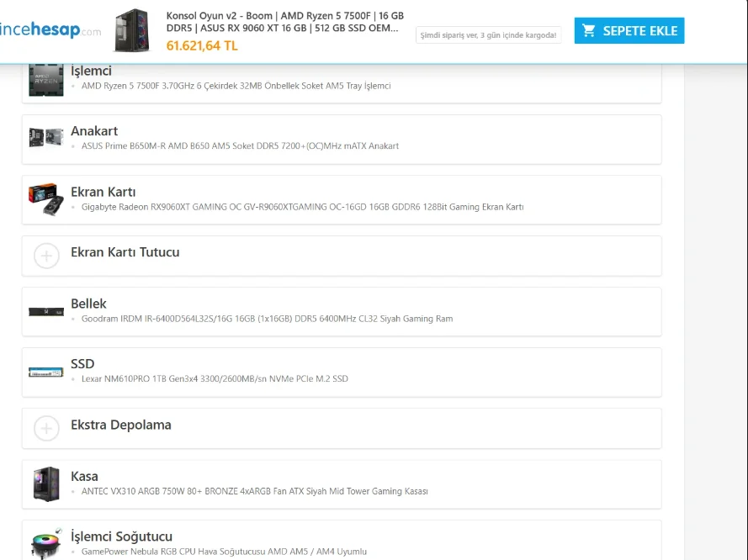Select the Anakart ASUS Prime B650M-R entry
Image resolution: width=748 pixels, height=560 pixels.
pyautogui.click(x=342, y=140)
